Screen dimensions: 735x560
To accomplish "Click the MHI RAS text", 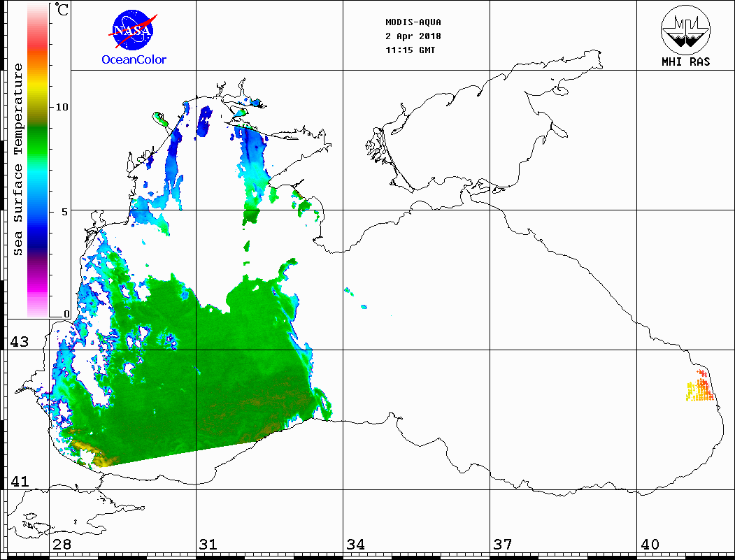I will pyautogui.click(x=686, y=62).
